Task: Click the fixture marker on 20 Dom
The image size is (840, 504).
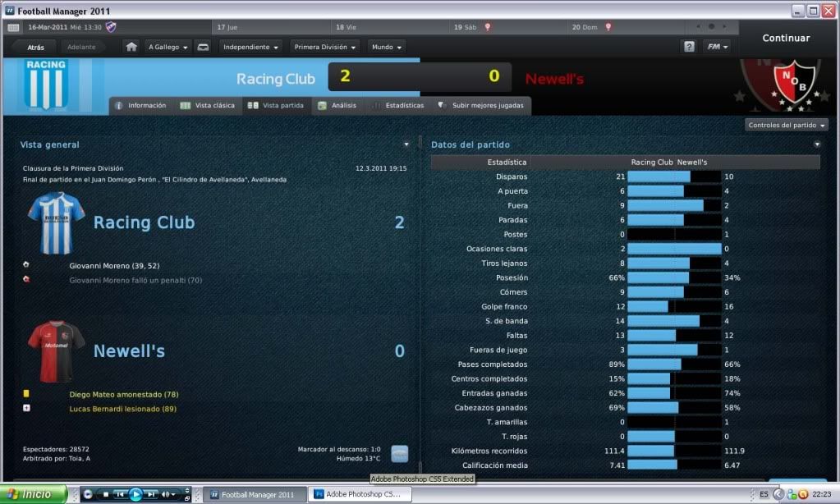Action: coord(608,27)
